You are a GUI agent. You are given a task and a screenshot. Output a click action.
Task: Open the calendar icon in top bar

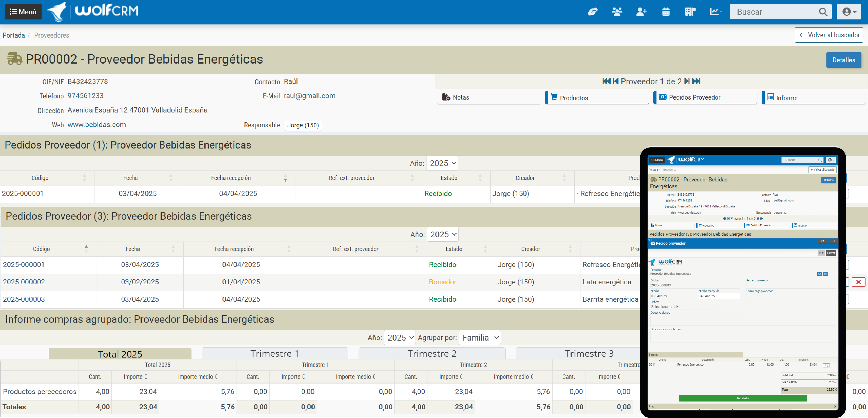pyautogui.click(x=666, y=12)
